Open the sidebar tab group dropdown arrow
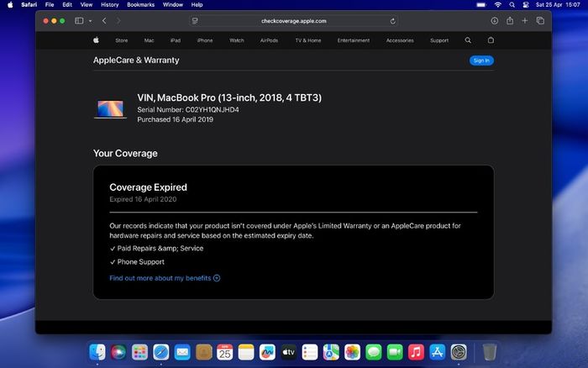 pos(90,21)
